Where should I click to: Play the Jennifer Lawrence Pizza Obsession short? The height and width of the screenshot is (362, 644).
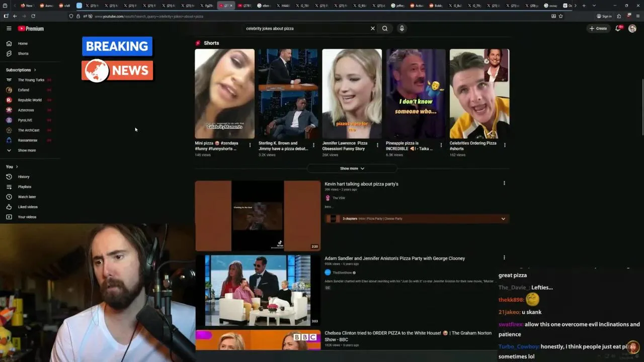352,94
